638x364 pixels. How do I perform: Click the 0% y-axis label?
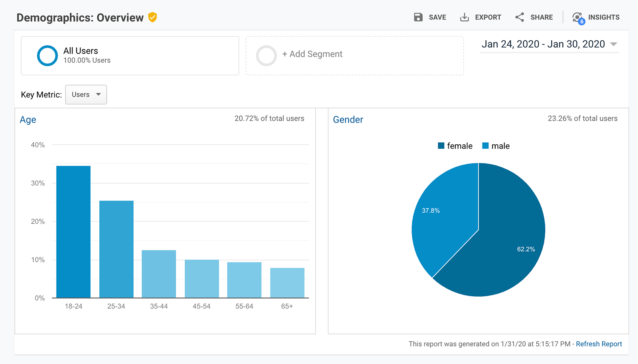click(x=40, y=298)
